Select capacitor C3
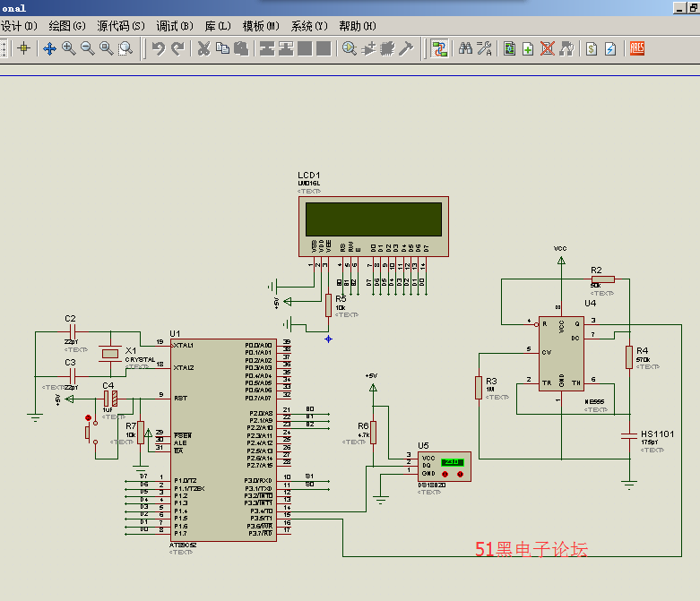The image size is (700, 601). click(73, 376)
